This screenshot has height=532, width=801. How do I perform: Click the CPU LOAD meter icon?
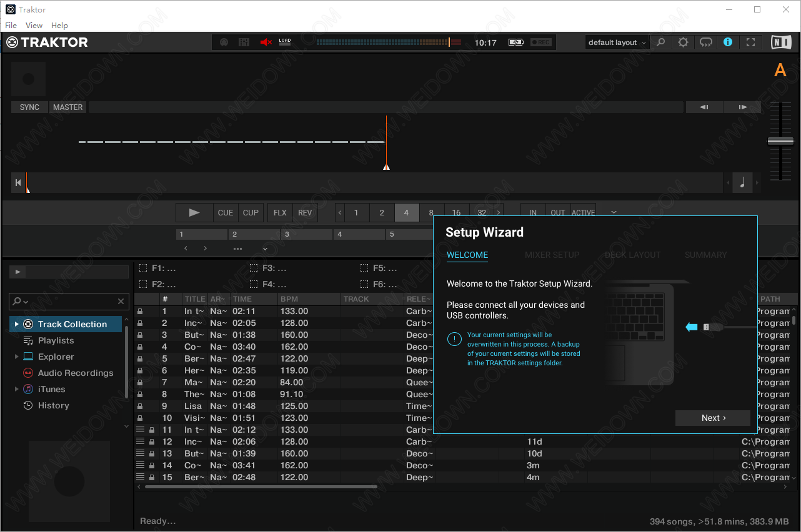285,41
